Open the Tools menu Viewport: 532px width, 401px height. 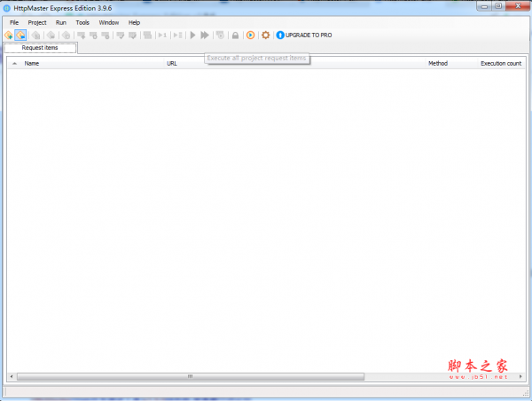[x=82, y=22]
